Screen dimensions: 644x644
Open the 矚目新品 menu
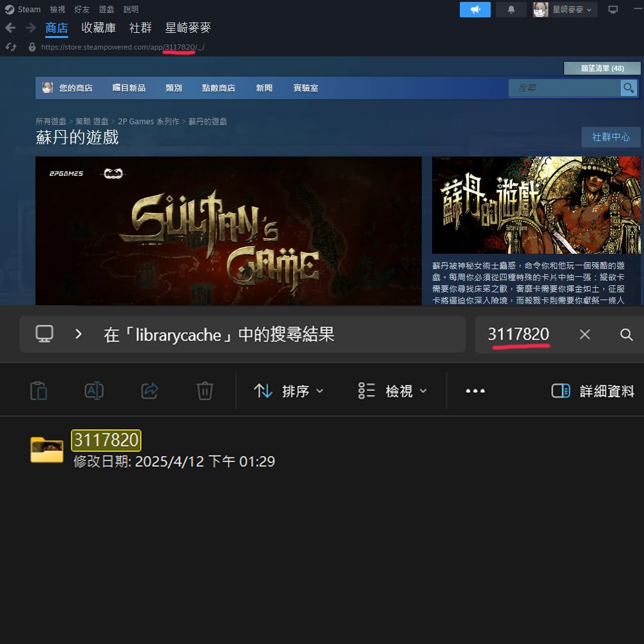[129, 88]
